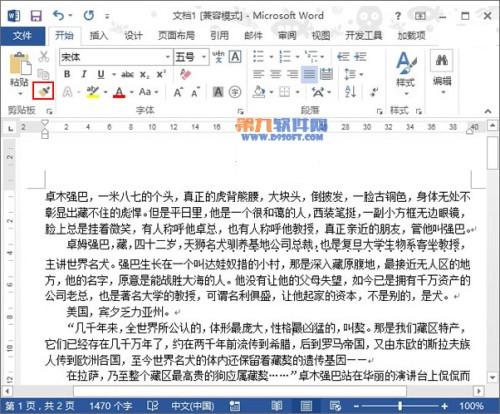The width and height of the screenshot is (500, 414).
Task: Click the Cut scissors icon
Action: (44, 57)
